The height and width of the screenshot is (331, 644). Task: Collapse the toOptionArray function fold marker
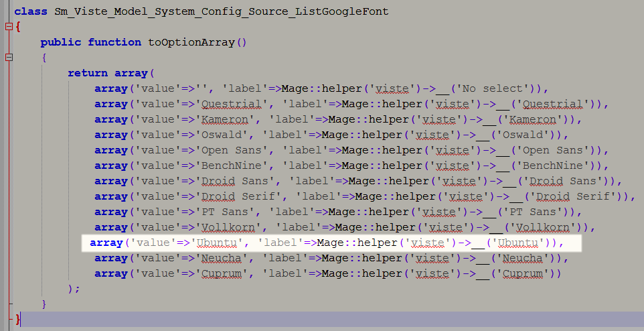[x=9, y=57]
